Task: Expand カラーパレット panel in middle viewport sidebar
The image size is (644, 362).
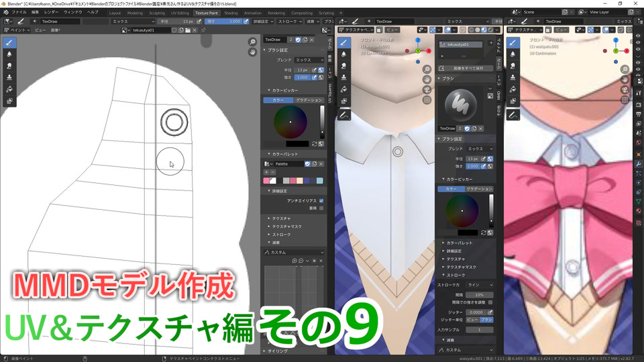Action: coord(459,243)
